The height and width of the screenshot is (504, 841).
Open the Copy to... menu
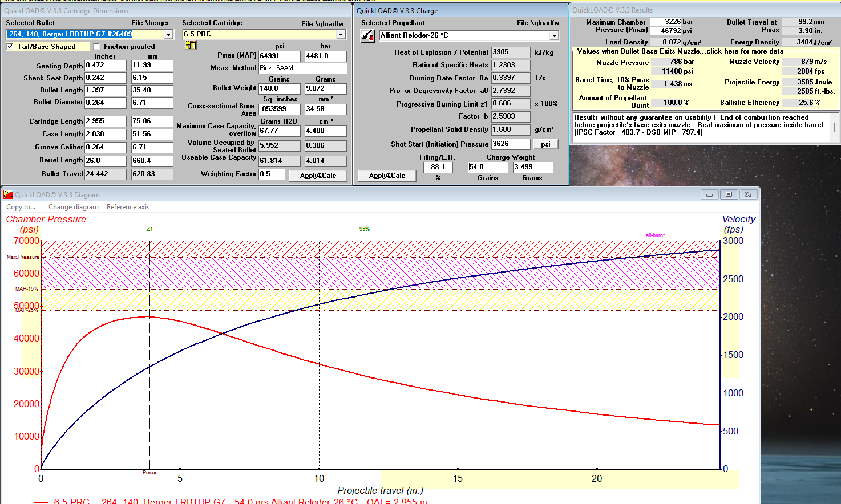[21, 207]
